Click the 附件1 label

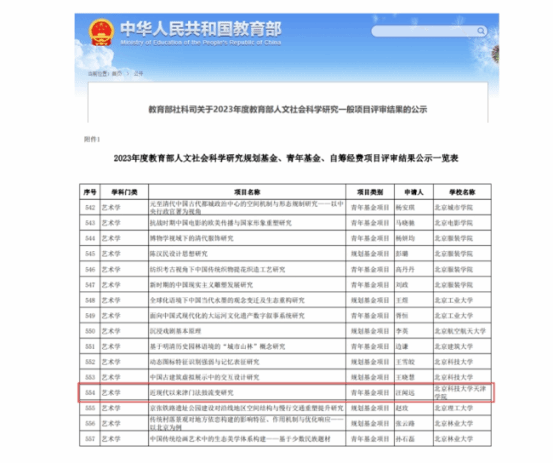[x=92, y=139]
